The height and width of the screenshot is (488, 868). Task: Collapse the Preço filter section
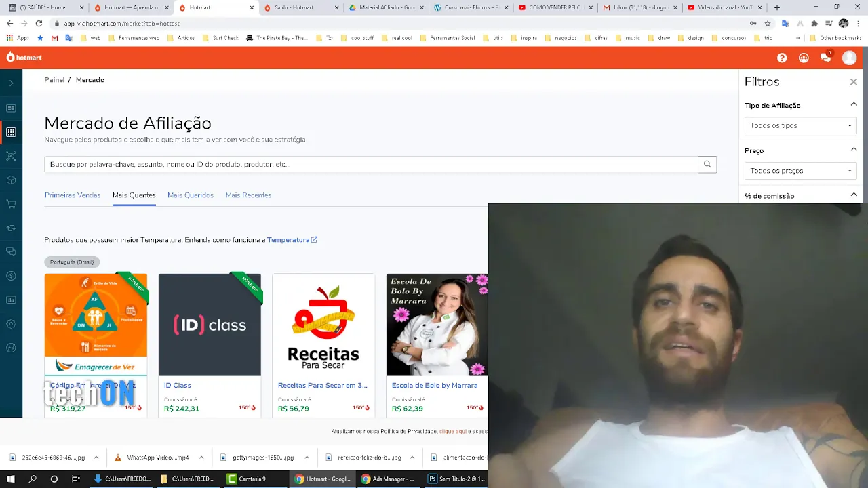tap(854, 150)
